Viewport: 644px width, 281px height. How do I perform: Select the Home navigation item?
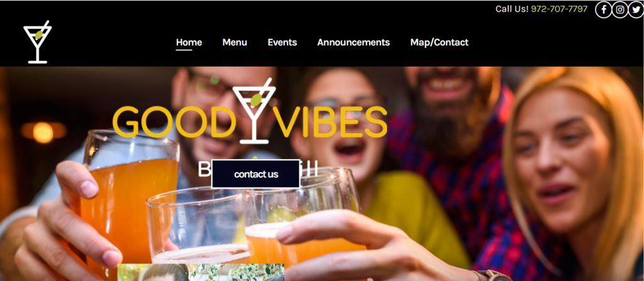[189, 42]
